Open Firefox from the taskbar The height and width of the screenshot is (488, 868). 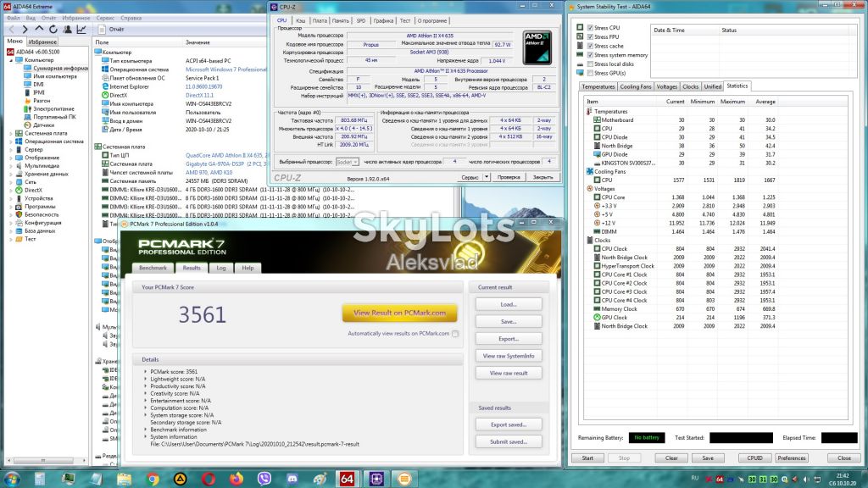236,479
